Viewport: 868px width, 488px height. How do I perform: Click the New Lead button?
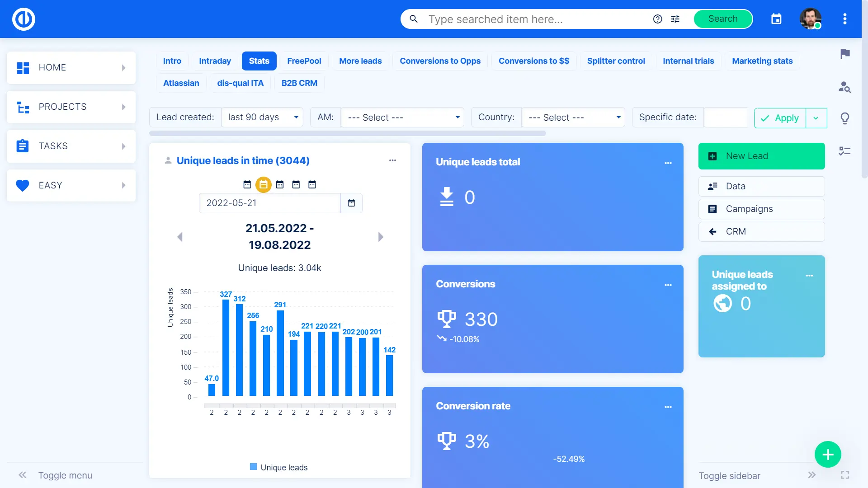(x=761, y=156)
